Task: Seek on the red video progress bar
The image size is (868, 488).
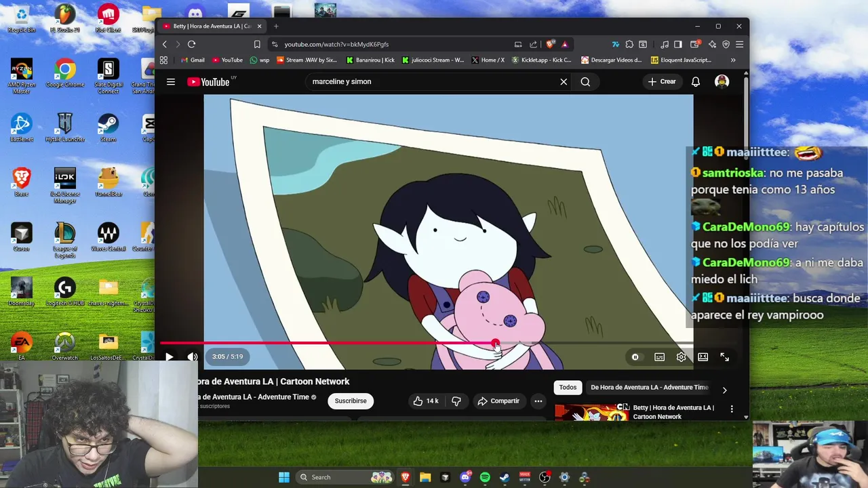Action: click(328, 343)
